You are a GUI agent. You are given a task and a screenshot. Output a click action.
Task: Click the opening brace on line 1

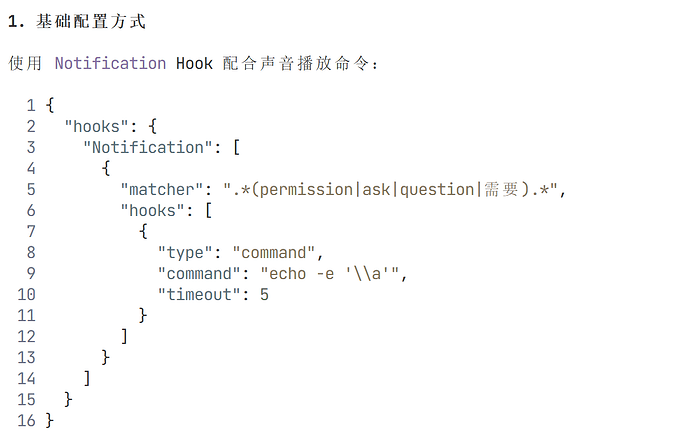point(50,105)
